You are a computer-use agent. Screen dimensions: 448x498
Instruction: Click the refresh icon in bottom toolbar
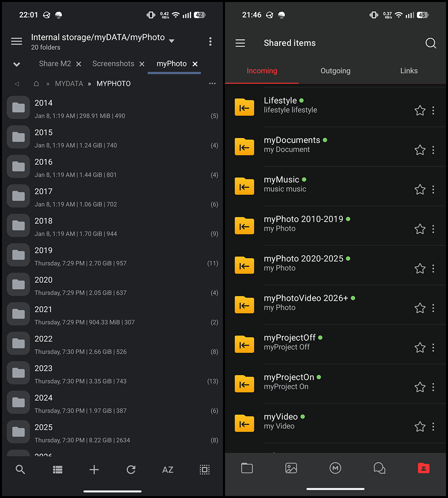pyautogui.click(x=131, y=469)
